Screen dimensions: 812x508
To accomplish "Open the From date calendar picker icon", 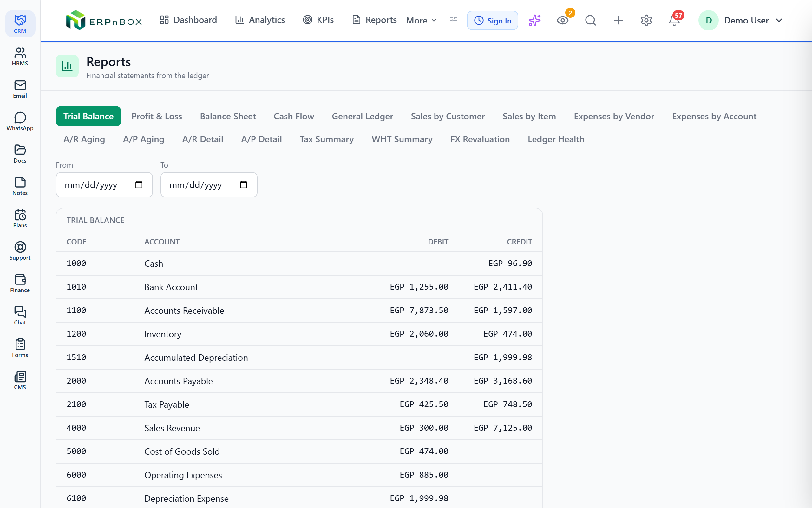I will [139, 184].
